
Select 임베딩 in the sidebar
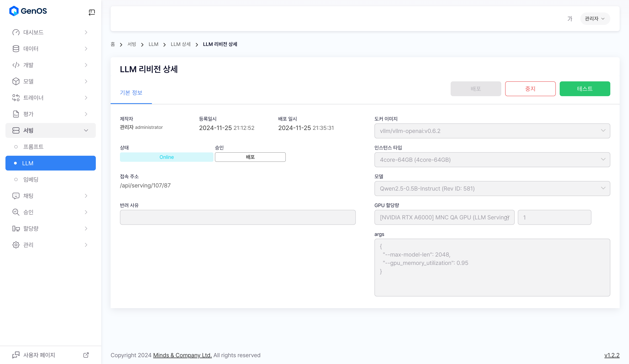tap(31, 179)
